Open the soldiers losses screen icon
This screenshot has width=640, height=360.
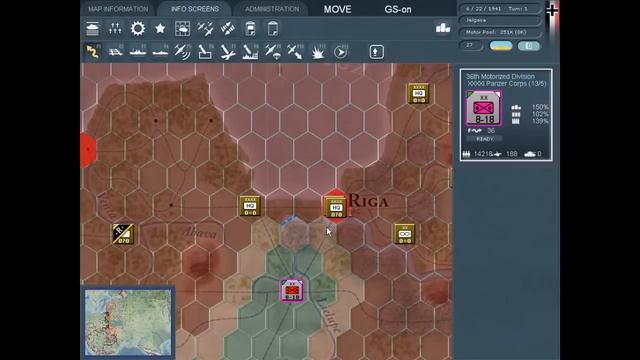(x=115, y=29)
